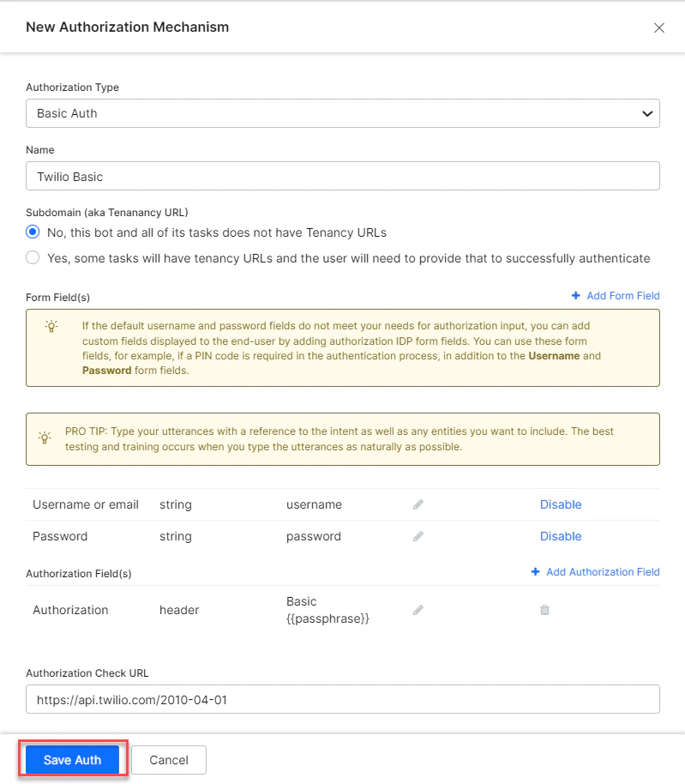Screen dimensions: 685x784
Task: Click the lightbulb icon in the form fields tip
Action: pyautogui.click(x=50, y=326)
